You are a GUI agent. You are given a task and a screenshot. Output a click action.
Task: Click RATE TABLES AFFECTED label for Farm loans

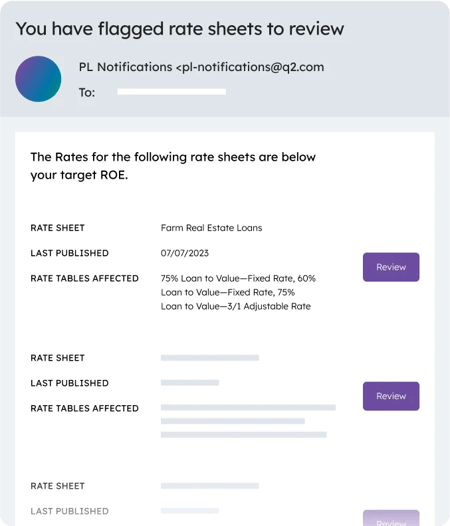tap(85, 278)
